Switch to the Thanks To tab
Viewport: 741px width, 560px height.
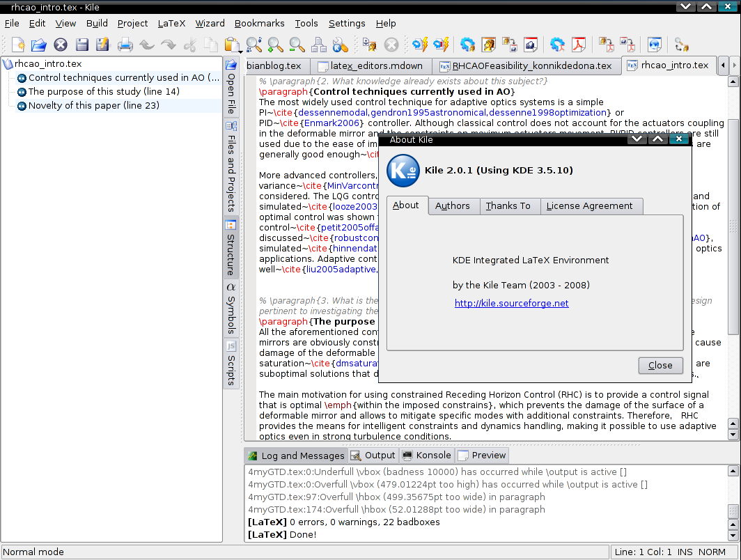(x=508, y=206)
